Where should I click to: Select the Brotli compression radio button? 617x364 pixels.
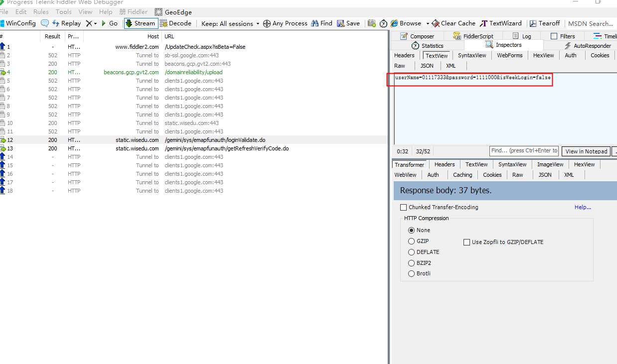point(411,273)
